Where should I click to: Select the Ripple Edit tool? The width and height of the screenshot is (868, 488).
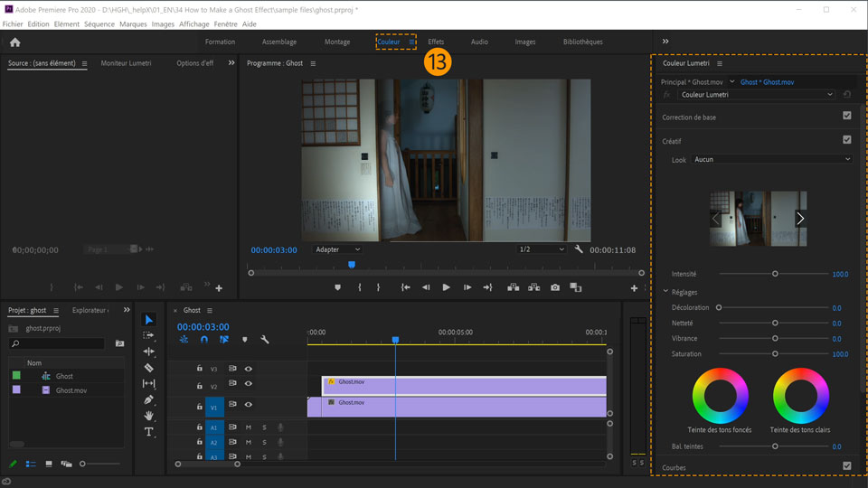[x=149, y=352]
